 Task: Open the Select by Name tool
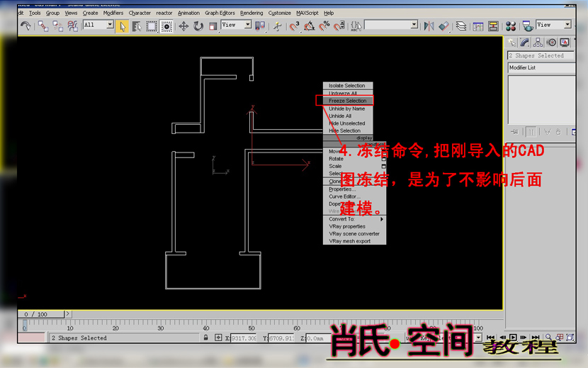click(x=137, y=26)
